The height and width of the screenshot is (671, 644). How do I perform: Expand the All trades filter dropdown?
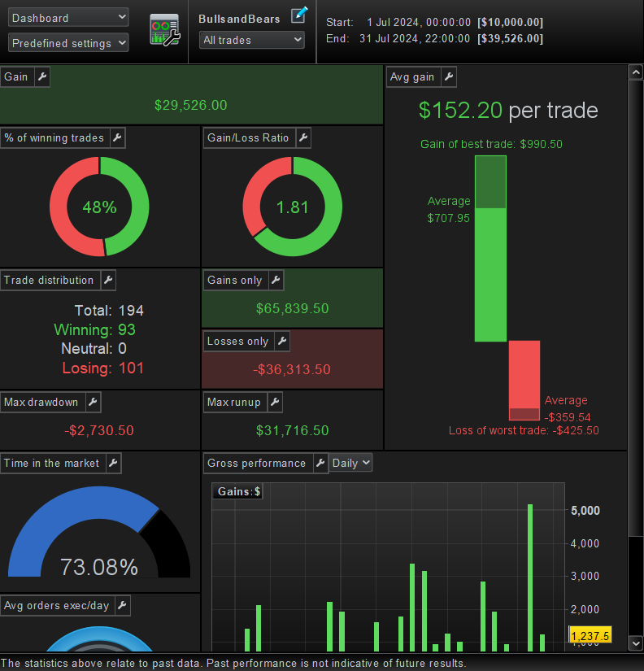pos(252,40)
